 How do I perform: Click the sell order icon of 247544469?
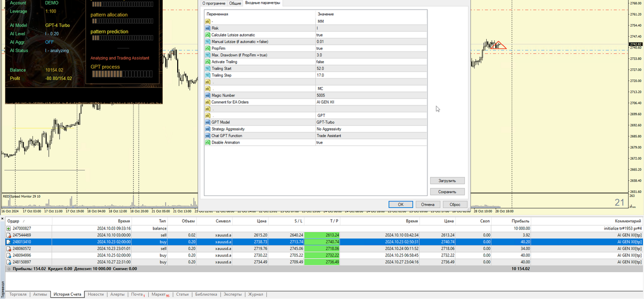pyautogui.click(x=8, y=235)
